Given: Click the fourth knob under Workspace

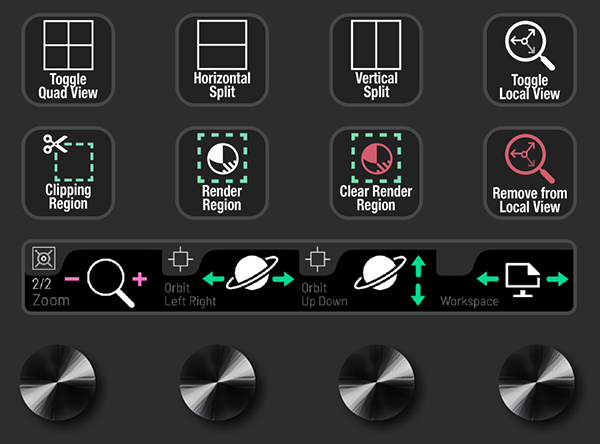Looking at the screenshot, I should point(536,382).
